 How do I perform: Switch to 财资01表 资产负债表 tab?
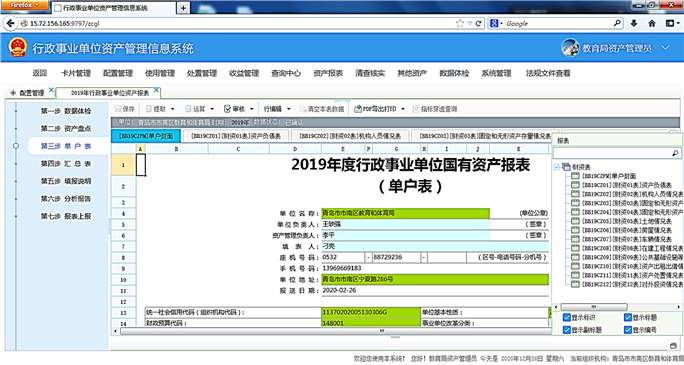[236, 136]
